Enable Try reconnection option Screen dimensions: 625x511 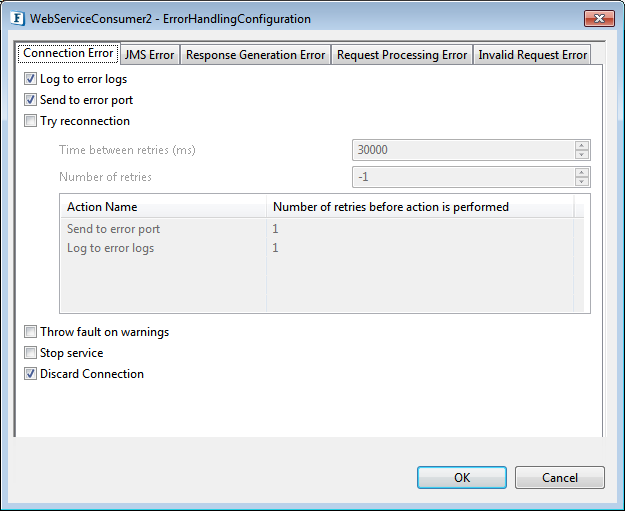click(x=30, y=120)
